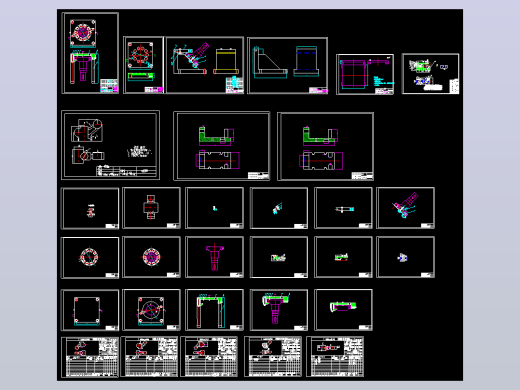The image size is (520, 390).
Task: Select the ring sheet with red holes and cyan line
Action: tap(90, 257)
